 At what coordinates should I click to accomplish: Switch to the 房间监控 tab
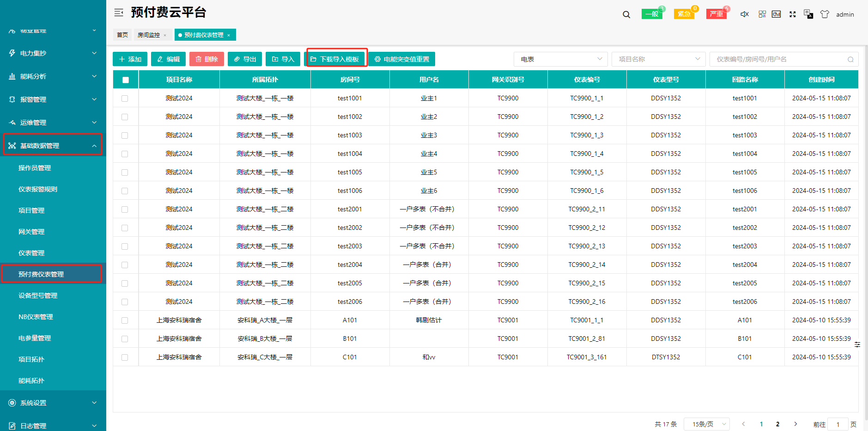[149, 35]
